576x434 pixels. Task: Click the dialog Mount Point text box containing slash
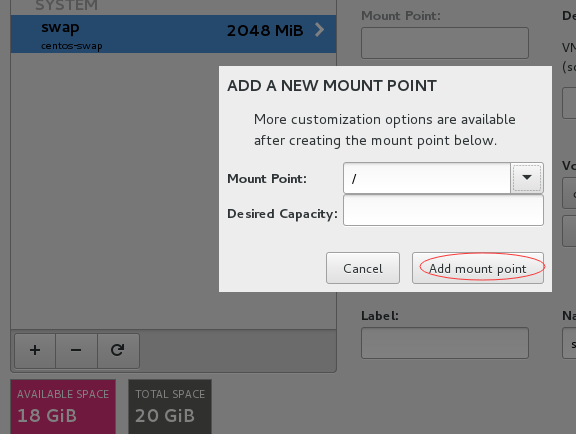click(427, 178)
